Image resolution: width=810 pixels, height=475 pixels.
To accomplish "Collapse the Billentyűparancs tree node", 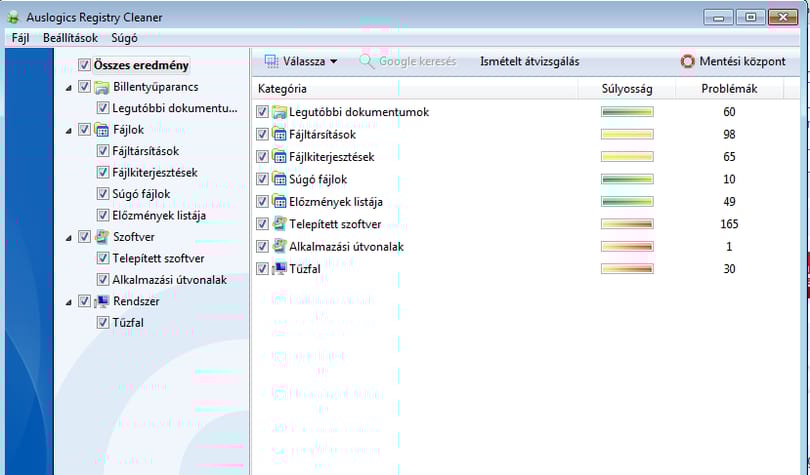I will pos(68,88).
